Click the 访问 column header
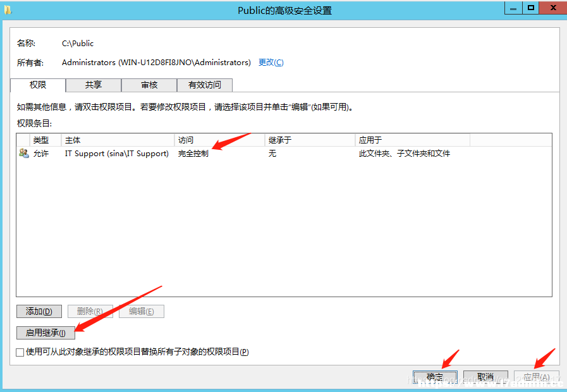This screenshot has height=392, width=567. coord(220,140)
